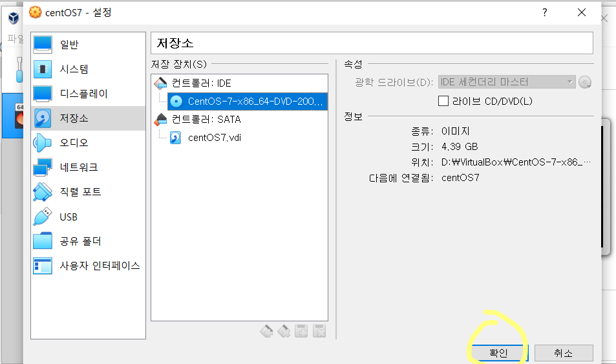
Task: Click the USB plug icon
Action: coord(43,217)
